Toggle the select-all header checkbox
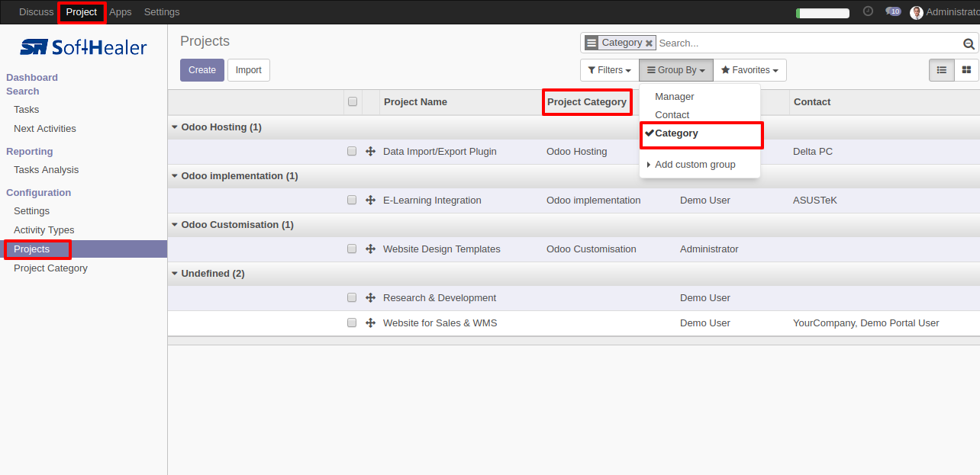The height and width of the screenshot is (475, 980). [x=353, y=101]
